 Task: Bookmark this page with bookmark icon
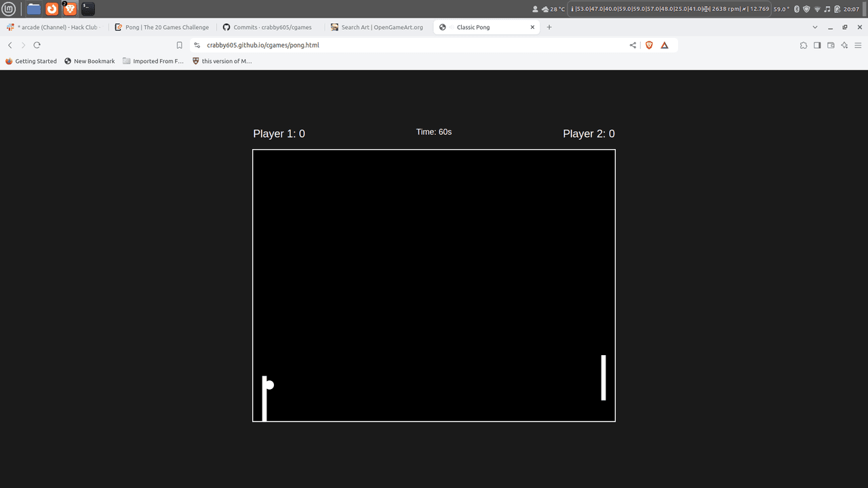tap(179, 45)
